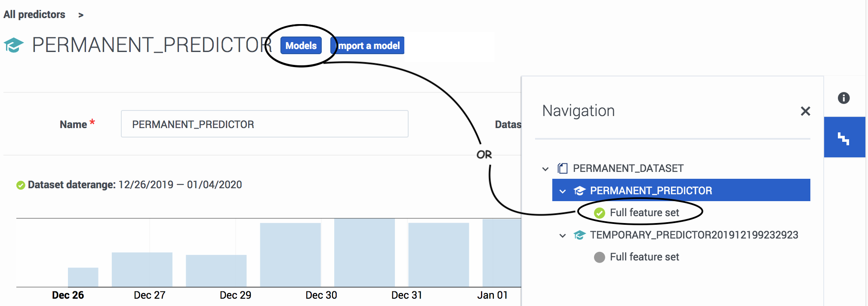Close the Navigation panel

pos(805,111)
